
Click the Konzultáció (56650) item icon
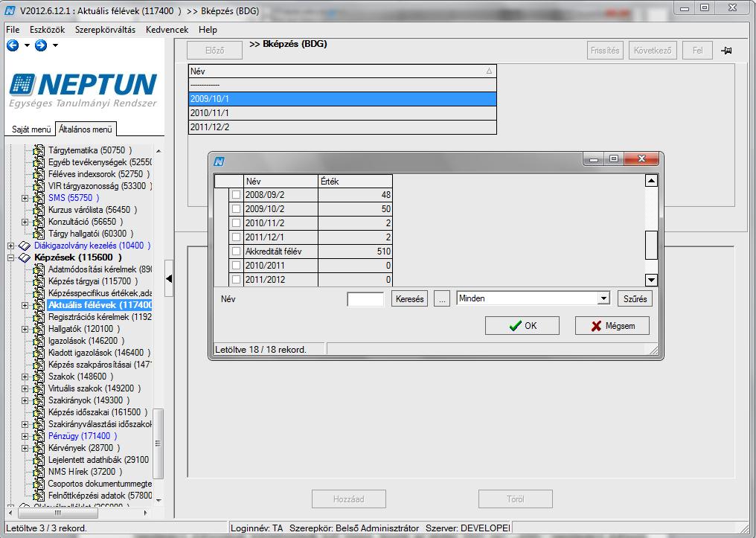(x=39, y=222)
